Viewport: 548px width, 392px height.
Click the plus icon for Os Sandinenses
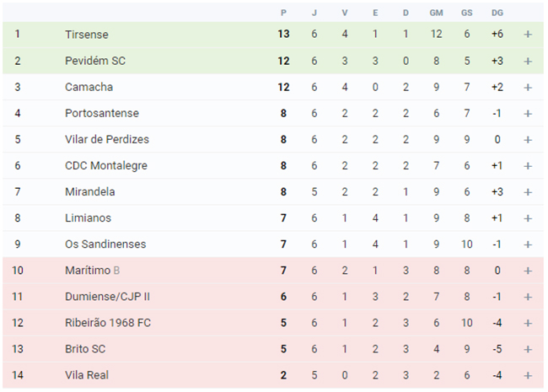(x=528, y=244)
